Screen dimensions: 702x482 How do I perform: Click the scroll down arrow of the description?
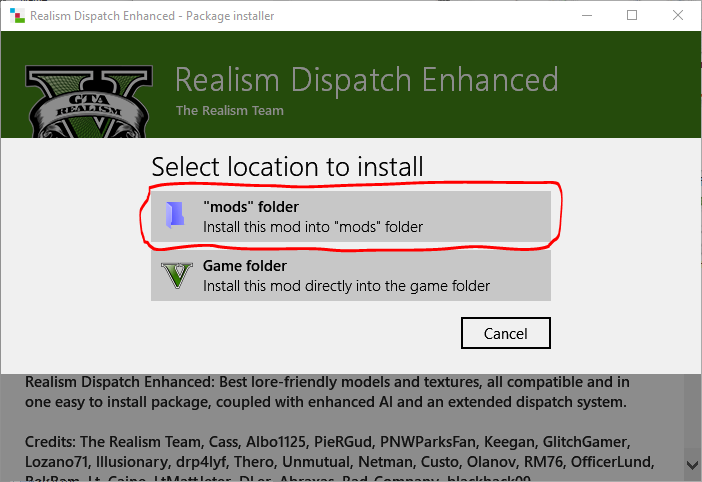coord(692,465)
